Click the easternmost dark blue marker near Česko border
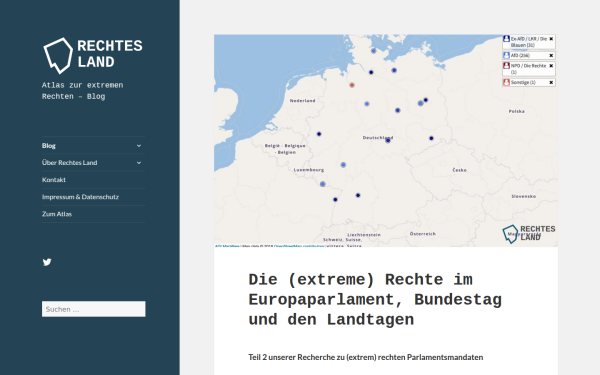The width and height of the screenshot is (600, 375). (x=431, y=138)
